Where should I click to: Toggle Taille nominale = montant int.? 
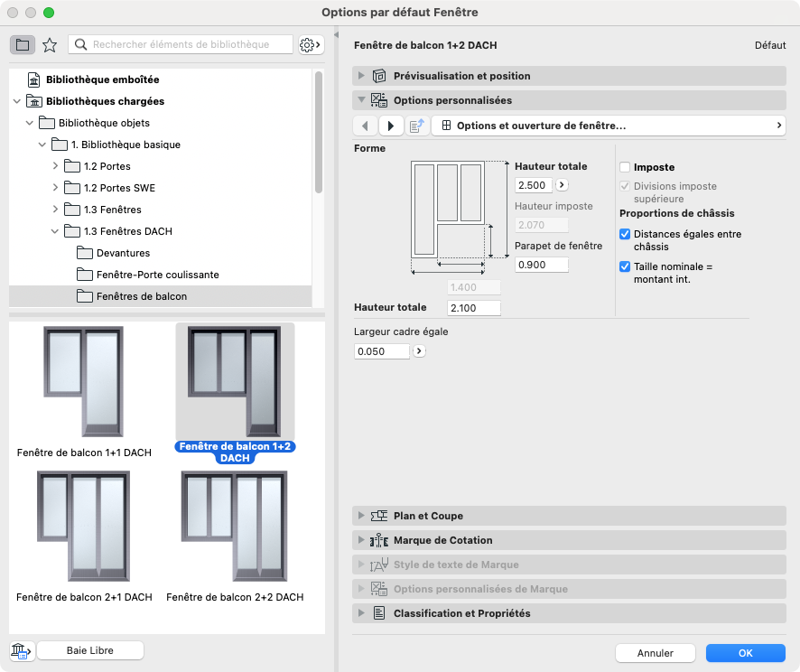tap(625, 266)
